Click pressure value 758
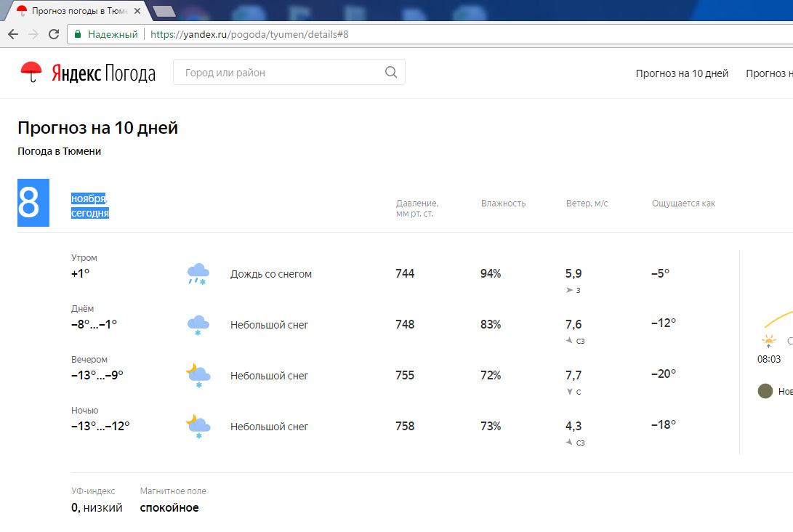 [405, 427]
